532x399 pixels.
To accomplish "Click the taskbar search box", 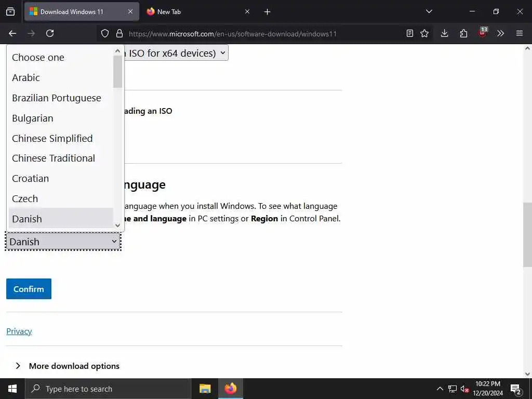I will point(108,389).
